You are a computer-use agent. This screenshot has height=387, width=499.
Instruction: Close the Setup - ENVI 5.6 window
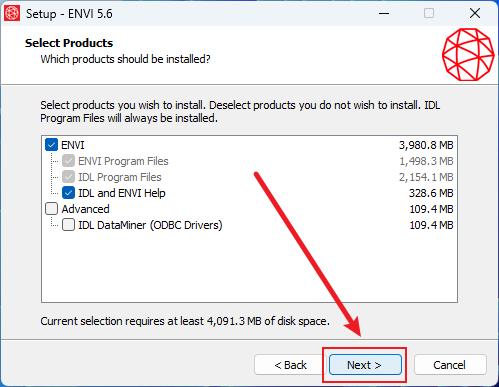pyautogui.click(x=475, y=13)
